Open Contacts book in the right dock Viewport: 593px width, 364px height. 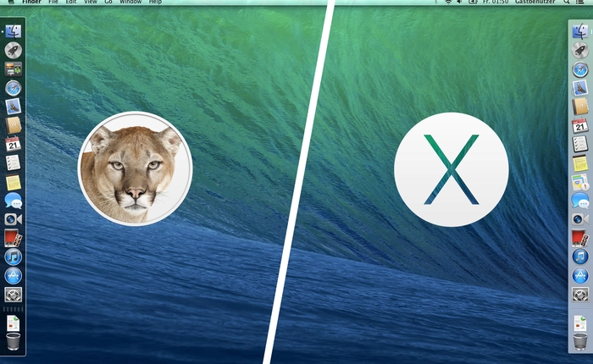click(x=580, y=107)
